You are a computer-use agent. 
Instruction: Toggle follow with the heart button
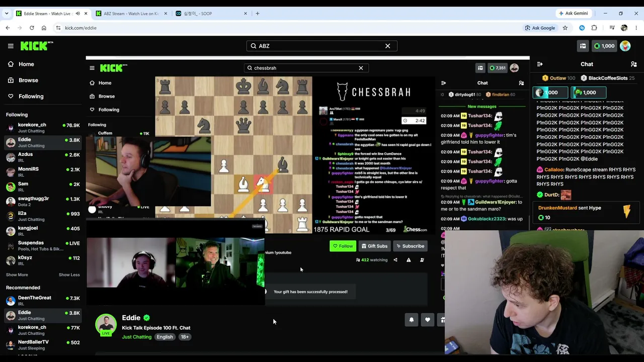coord(427,320)
